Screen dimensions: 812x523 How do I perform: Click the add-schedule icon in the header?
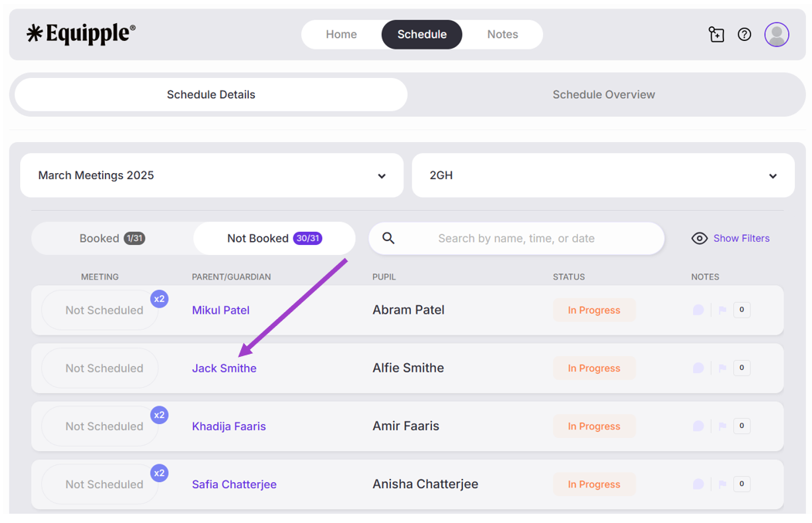point(716,35)
